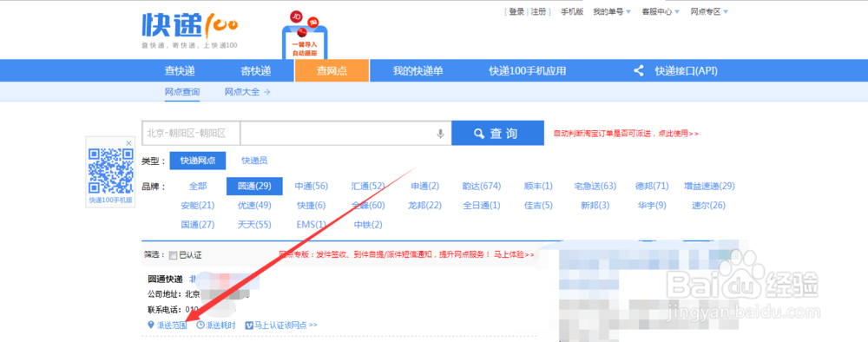Select brand 德邦(71)
Image resolution: width=868 pixels, height=342 pixels.
coord(652,186)
